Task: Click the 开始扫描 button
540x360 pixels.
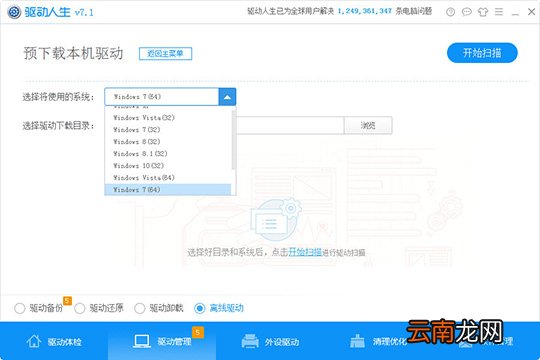Action: pos(482,53)
